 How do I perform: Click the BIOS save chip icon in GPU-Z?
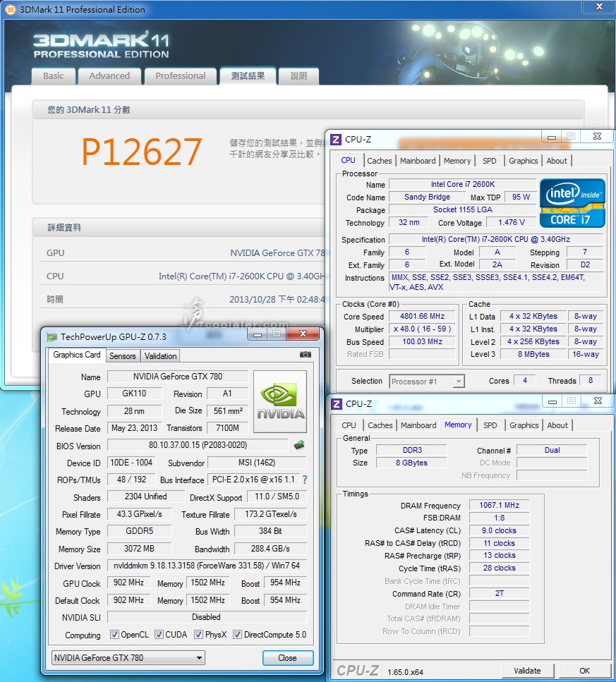coord(299,445)
